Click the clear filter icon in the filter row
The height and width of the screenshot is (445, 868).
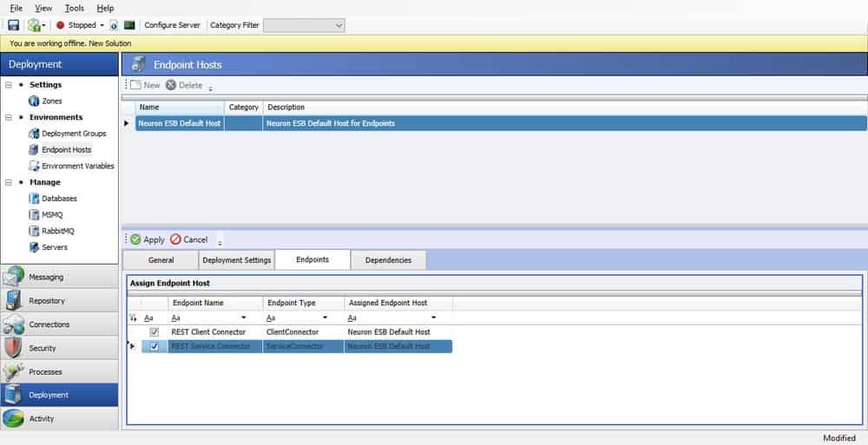pyautogui.click(x=133, y=317)
